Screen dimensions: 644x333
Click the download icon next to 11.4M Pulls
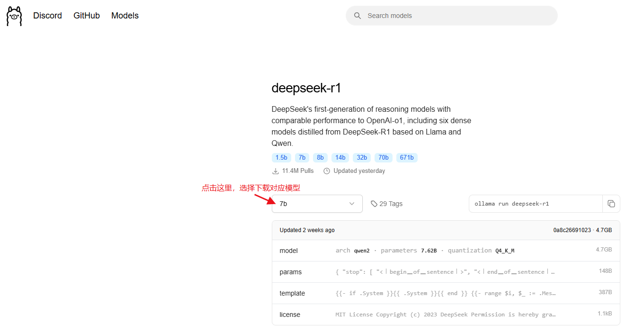276,171
